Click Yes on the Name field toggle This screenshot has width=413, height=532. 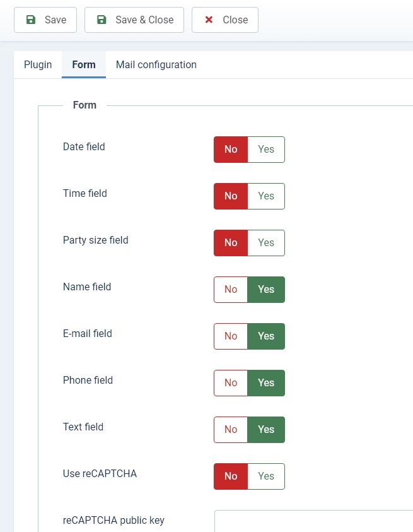tap(266, 290)
